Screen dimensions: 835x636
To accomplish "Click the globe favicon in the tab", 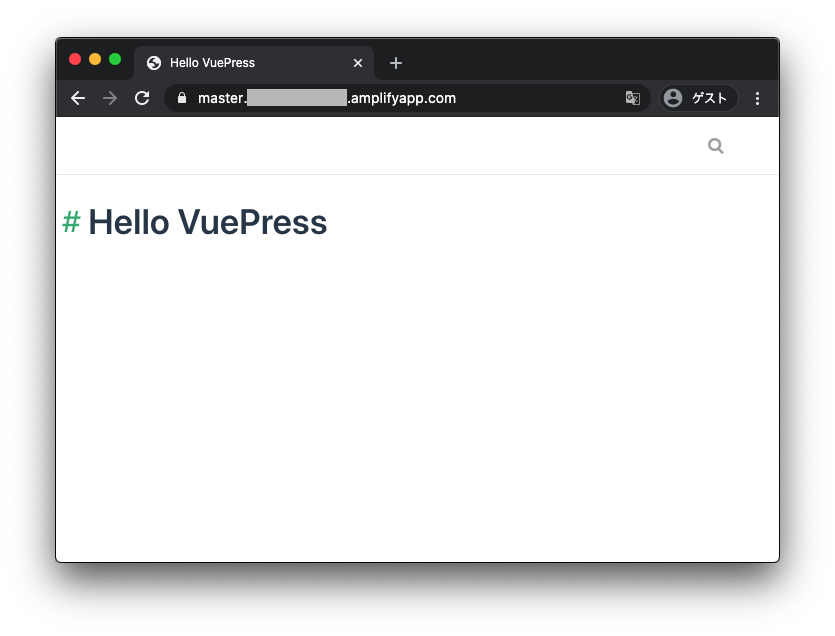I will pyautogui.click(x=154, y=63).
